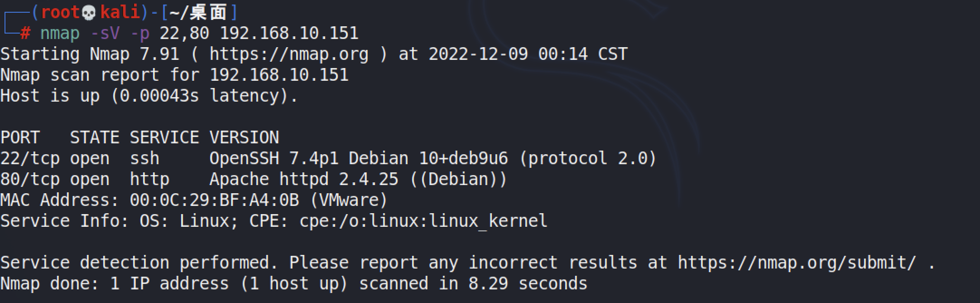Click the MAC address 00:0C:29:BF:A4:0B
This screenshot has height=303, width=980.
[x=214, y=200]
